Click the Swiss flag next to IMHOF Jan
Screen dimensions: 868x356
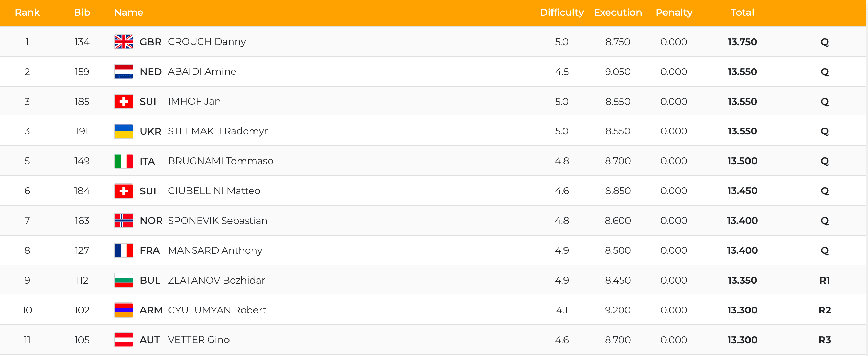pyautogui.click(x=123, y=102)
